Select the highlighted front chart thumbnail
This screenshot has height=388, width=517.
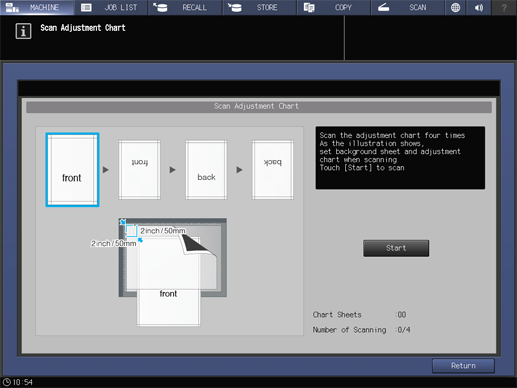(72, 170)
